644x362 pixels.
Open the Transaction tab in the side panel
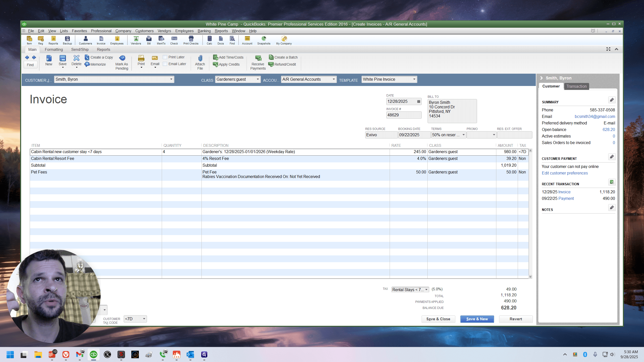coord(576,86)
